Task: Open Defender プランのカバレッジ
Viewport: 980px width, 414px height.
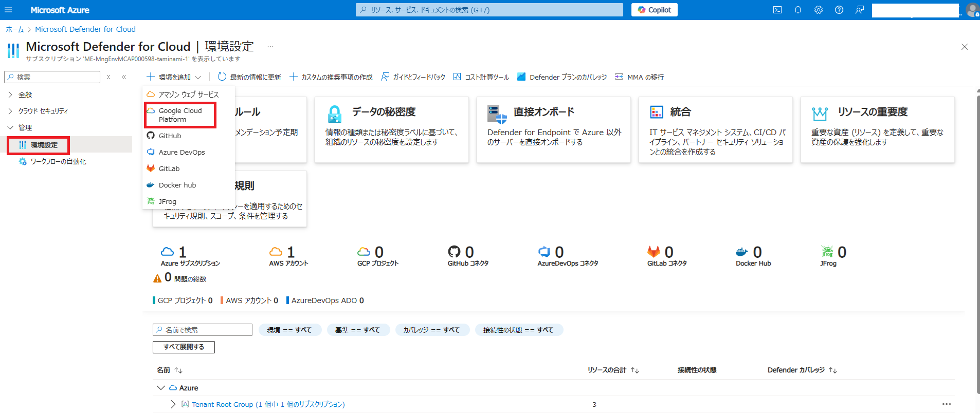Action: pyautogui.click(x=562, y=77)
